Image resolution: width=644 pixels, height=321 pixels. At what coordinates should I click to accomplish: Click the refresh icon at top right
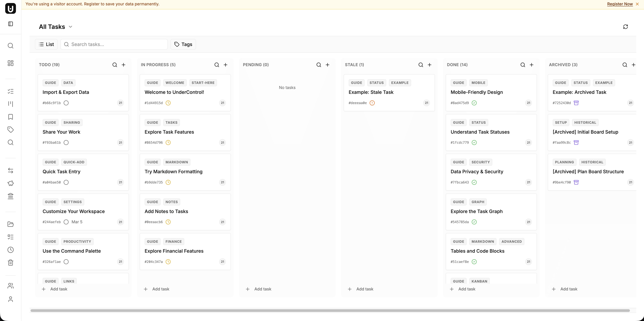coord(625,27)
